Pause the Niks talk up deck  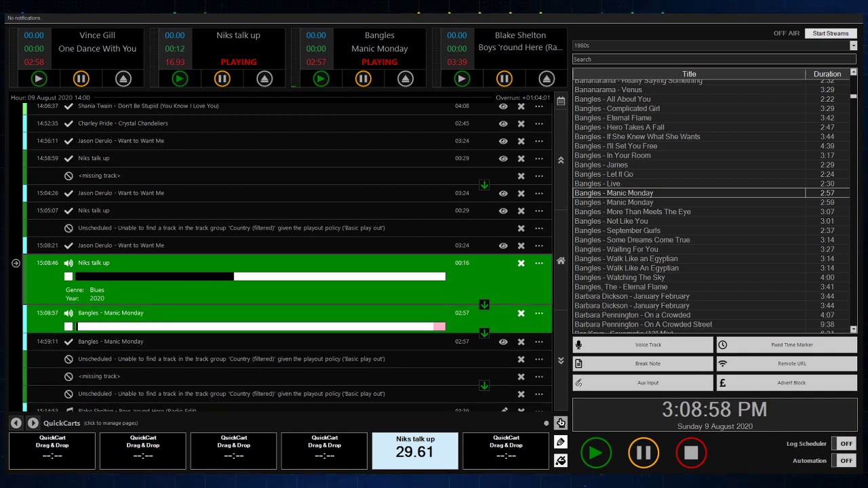(x=222, y=79)
